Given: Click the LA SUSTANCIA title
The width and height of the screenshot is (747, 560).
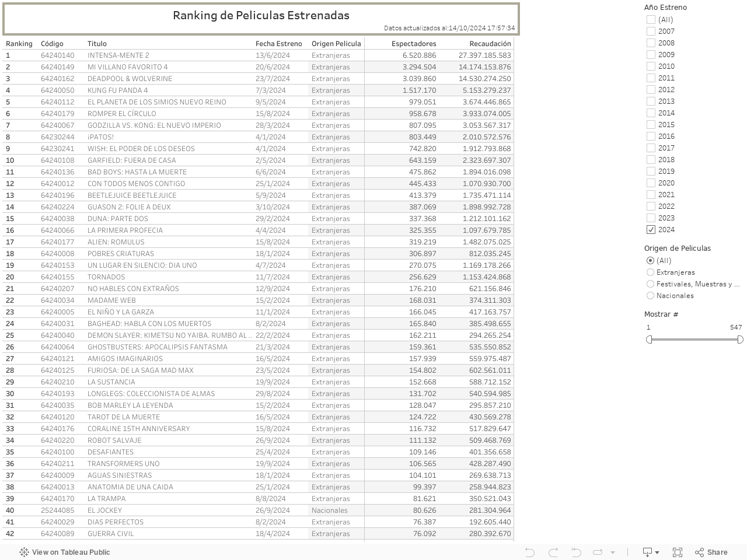Looking at the screenshot, I should (x=111, y=382).
